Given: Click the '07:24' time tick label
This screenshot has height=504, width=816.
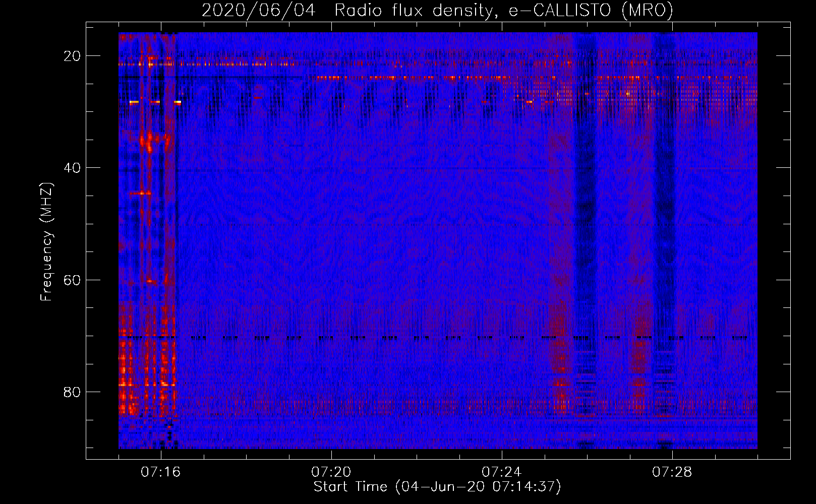Looking at the screenshot, I should point(502,472).
